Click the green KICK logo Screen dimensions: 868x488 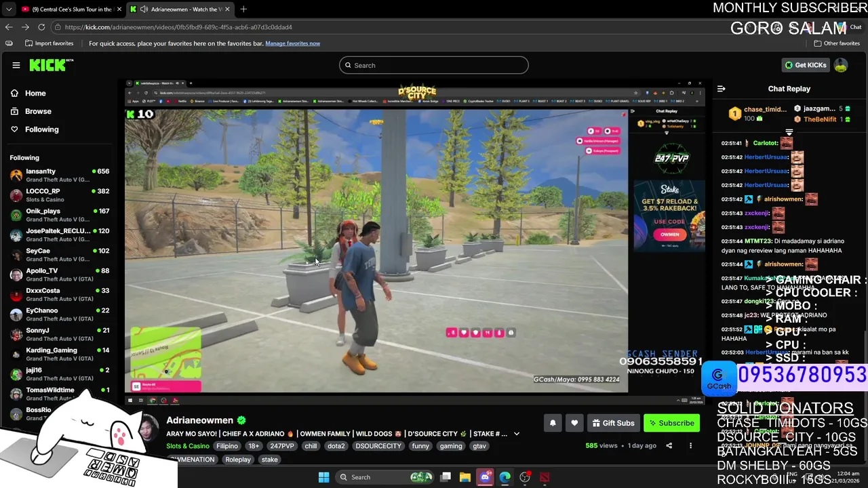[51, 65]
